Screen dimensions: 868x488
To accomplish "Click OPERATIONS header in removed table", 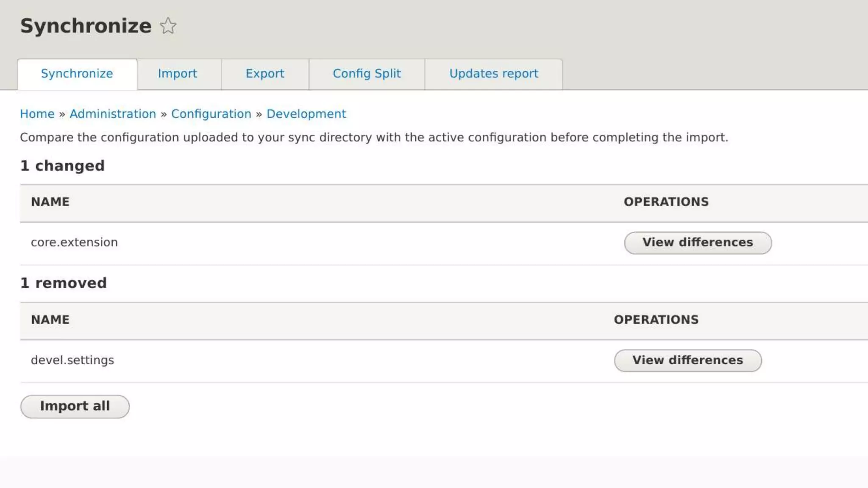I will coord(656,320).
